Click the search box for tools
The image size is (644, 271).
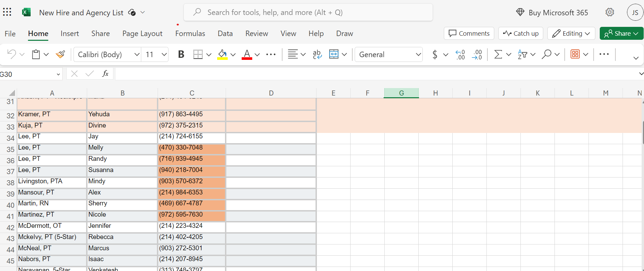point(308,12)
